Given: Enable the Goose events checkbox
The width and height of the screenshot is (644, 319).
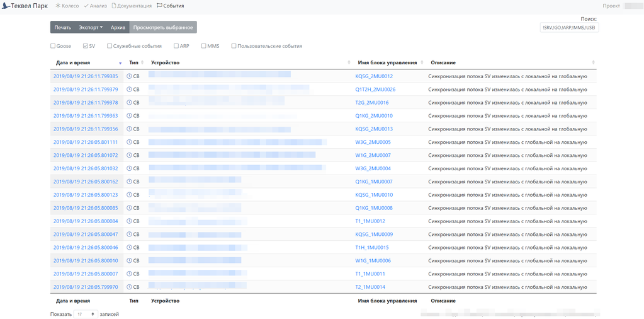Looking at the screenshot, I should [53, 46].
